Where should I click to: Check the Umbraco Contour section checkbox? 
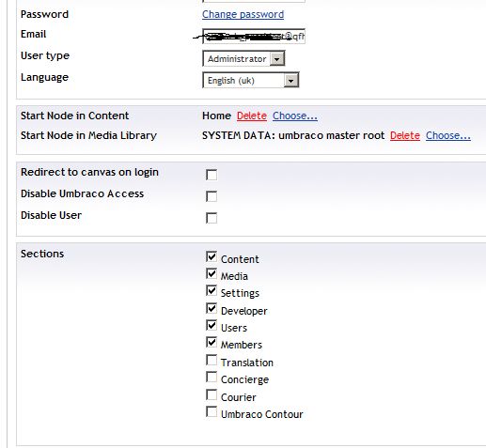click(x=212, y=411)
